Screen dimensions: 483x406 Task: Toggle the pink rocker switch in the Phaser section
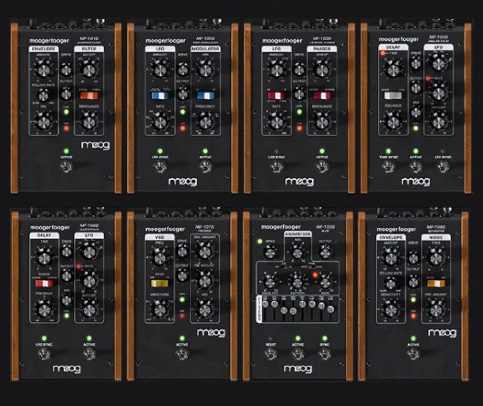coord(322,96)
